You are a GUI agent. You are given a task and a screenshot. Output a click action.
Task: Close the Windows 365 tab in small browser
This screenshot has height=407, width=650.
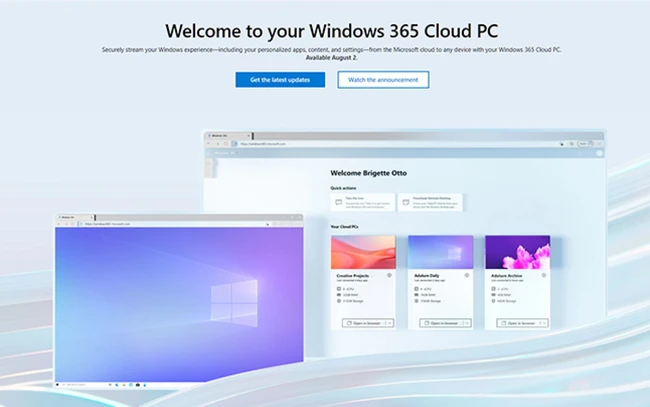coord(92,217)
